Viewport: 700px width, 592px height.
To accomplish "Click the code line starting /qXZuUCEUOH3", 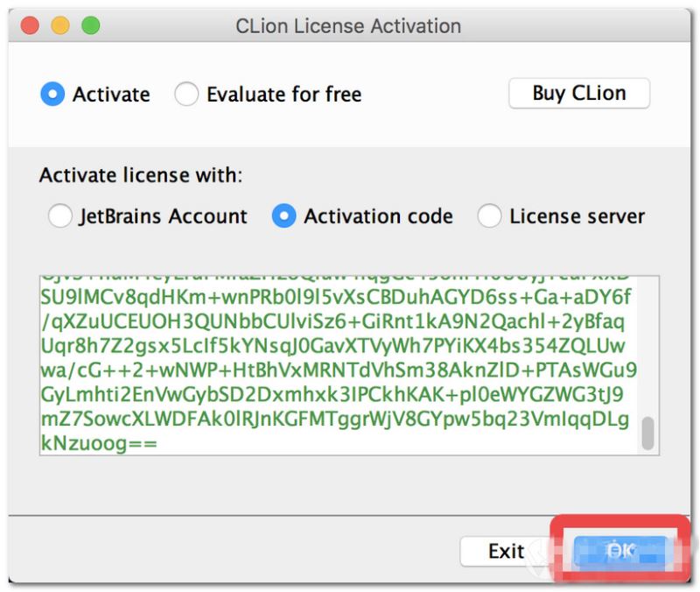I will [333, 321].
